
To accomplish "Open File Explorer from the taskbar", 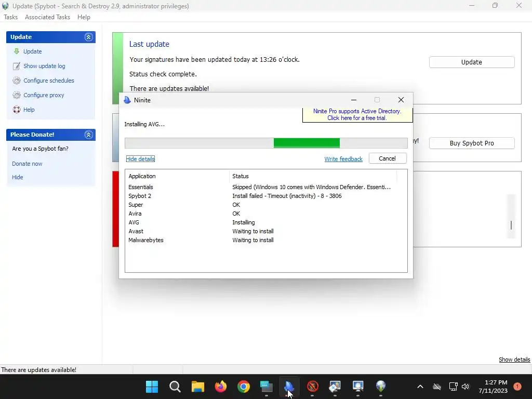I will click(198, 386).
